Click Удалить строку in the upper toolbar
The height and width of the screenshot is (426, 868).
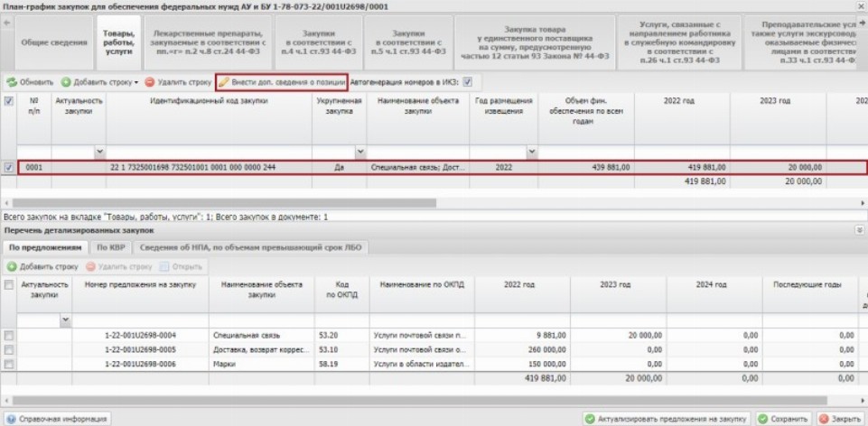click(178, 82)
